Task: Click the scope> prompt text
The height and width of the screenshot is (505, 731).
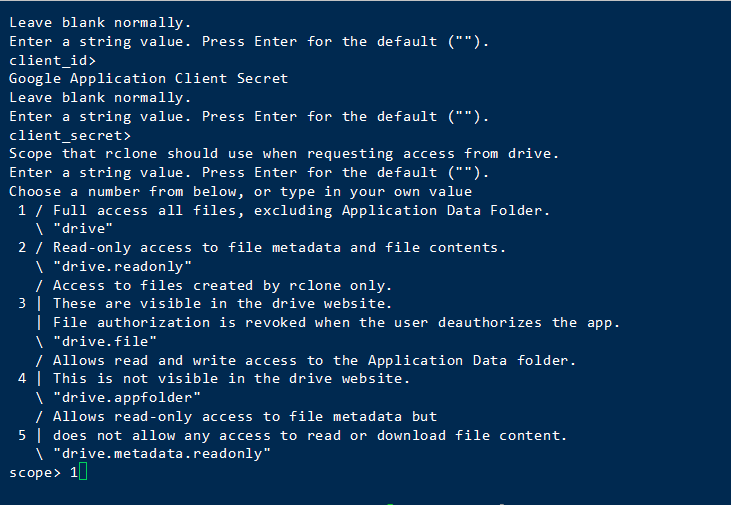Action: pos(35,472)
